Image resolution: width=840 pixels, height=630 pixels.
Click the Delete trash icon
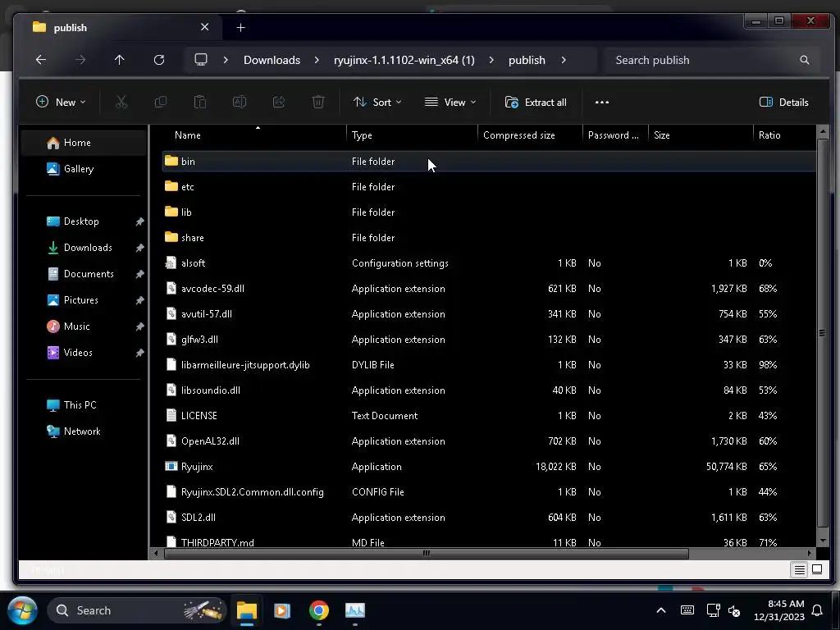[x=318, y=102]
